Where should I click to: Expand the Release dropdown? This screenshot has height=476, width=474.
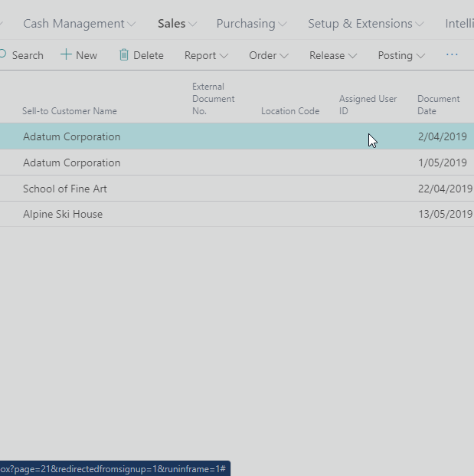tap(333, 55)
